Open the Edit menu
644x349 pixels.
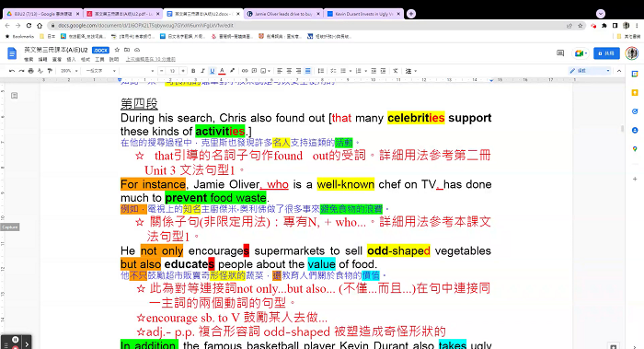click(x=42, y=59)
